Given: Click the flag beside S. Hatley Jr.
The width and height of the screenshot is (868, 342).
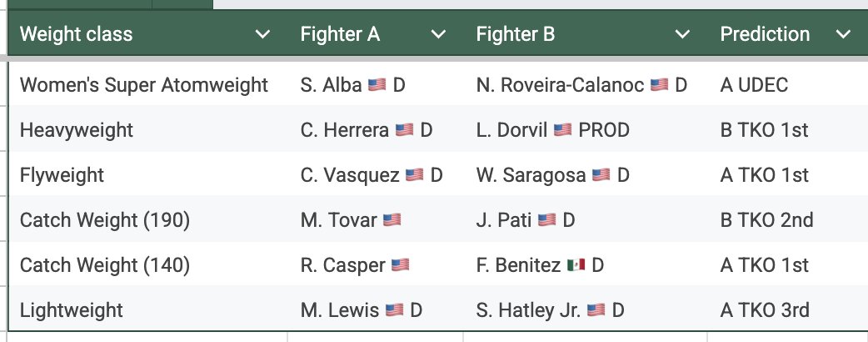Looking at the screenshot, I should click(x=596, y=310).
